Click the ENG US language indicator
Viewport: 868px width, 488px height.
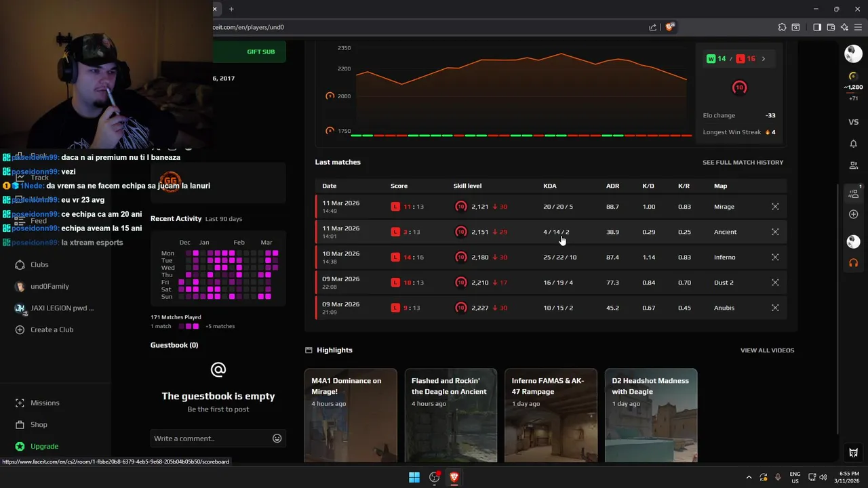point(795,477)
